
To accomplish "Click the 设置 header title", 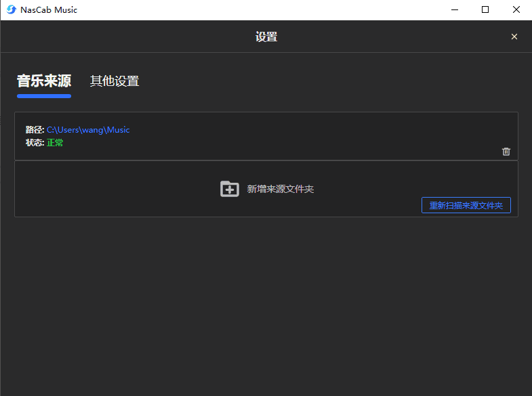I will point(266,37).
